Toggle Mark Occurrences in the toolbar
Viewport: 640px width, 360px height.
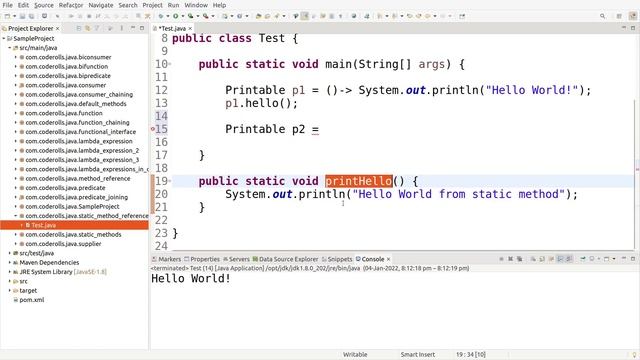pos(304,16)
